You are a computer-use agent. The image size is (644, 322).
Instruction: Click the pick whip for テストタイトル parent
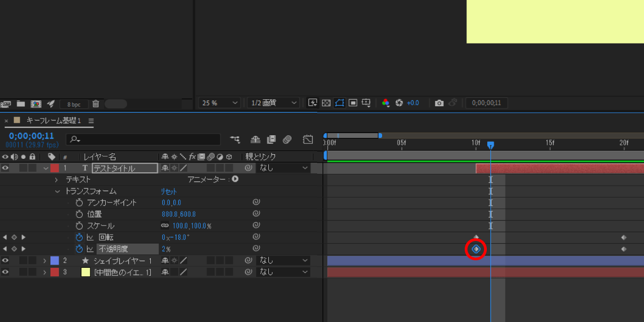click(x=248, y=168)
